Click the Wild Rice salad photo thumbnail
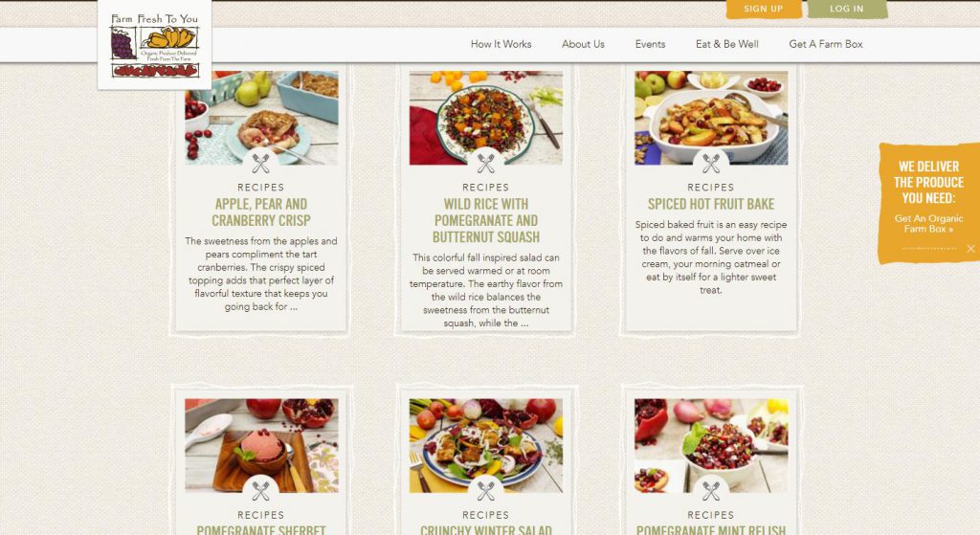This screenshot has width=980, height=535. coord(485,118)
